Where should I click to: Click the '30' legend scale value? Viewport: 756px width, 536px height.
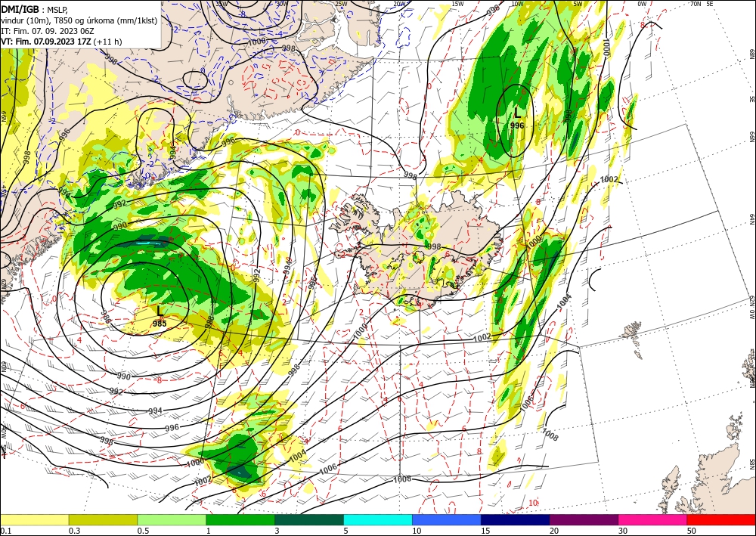point(623,531)
